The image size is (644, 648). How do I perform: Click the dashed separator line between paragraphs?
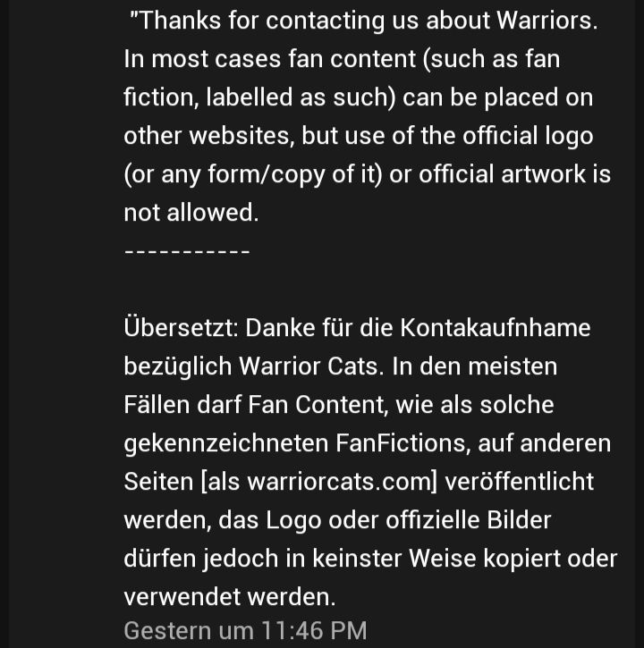[187, 251]
